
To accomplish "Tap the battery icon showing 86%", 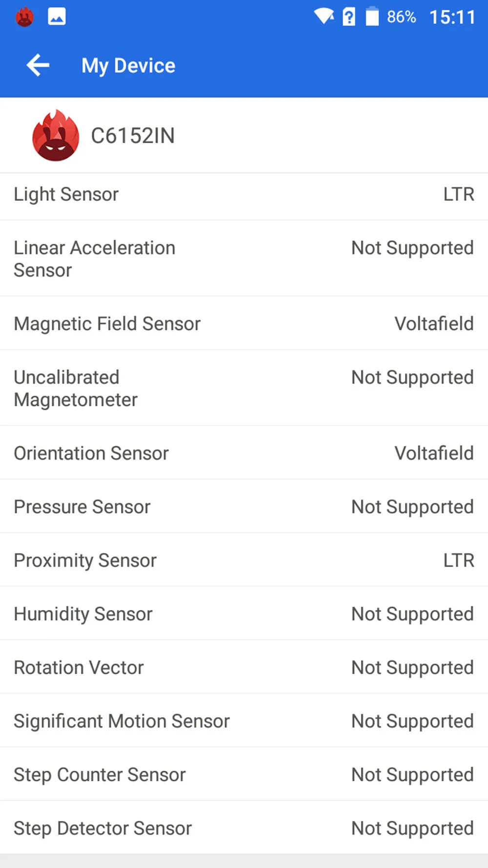I will point(372,16).
